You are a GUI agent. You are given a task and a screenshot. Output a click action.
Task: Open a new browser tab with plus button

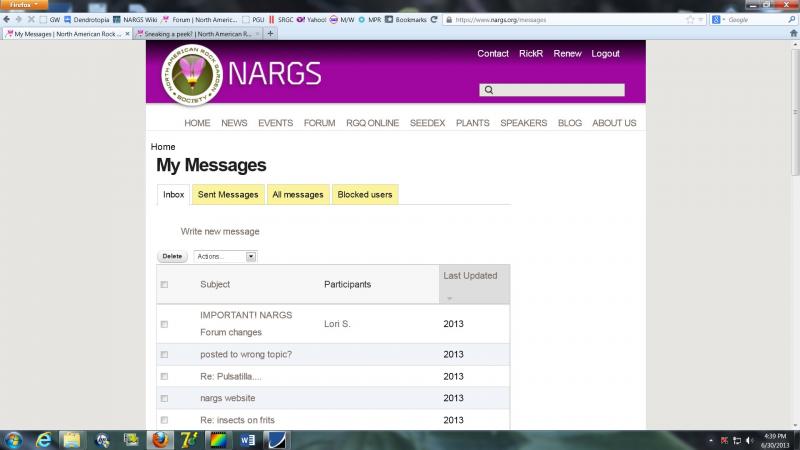pyautogui.click(x=271, y=33)
